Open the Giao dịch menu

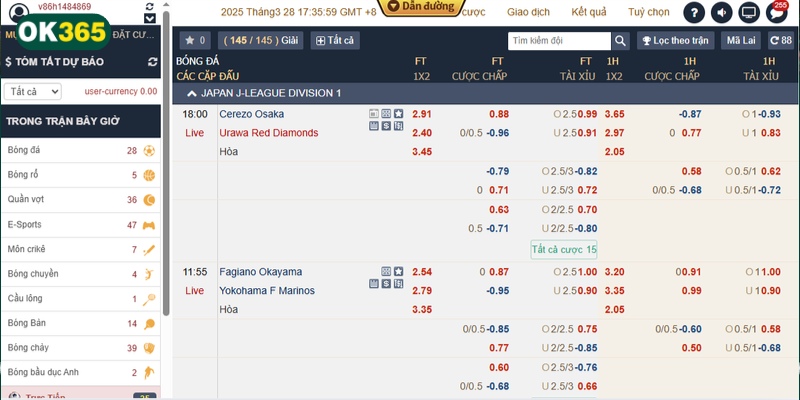coord(527,13)
